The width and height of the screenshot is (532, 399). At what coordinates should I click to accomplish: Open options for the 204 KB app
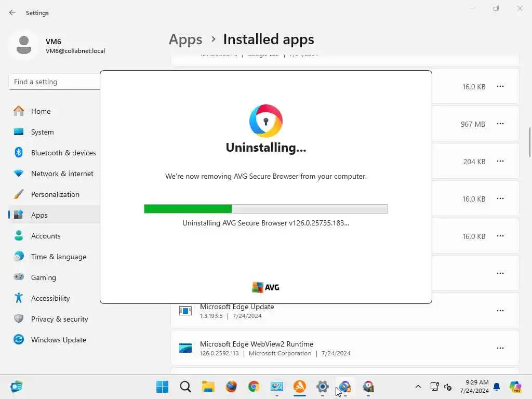500,161
